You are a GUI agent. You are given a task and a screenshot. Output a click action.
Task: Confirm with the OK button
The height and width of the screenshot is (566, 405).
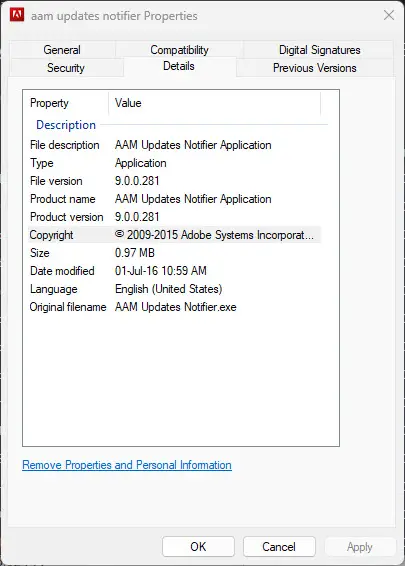point(198,547)
